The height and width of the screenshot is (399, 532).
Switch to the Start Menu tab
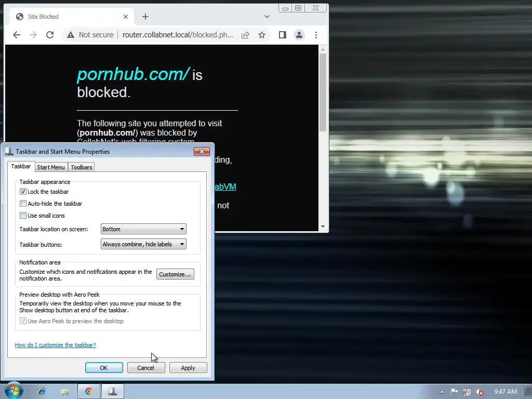coord(51,167)
